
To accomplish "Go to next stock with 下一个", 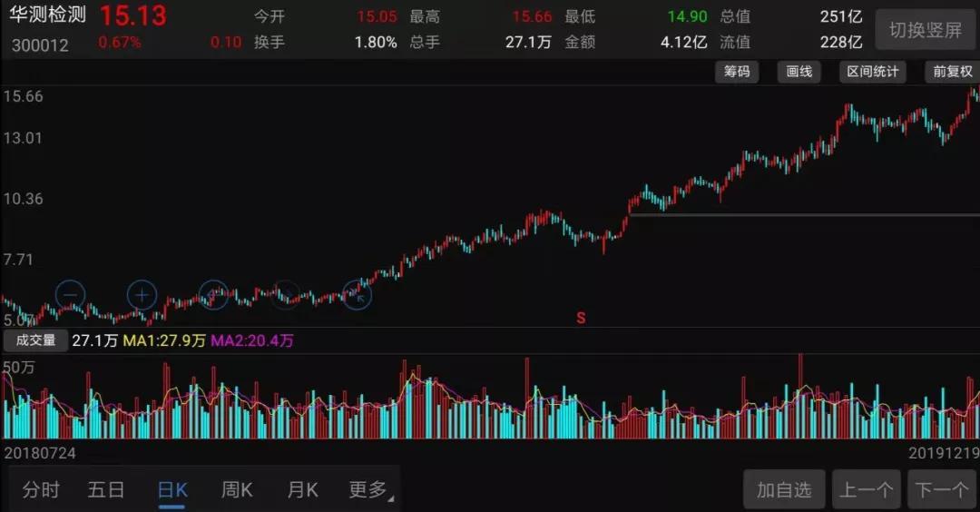I will (941, 490).
